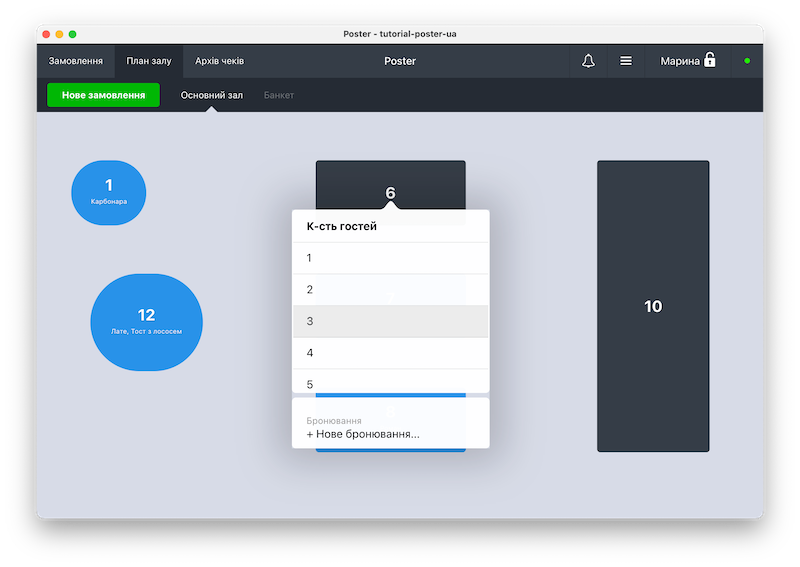Click the Марина user name
Image resolution: width=800 pixels, height=567 pixels.
[x=680, y=61]
